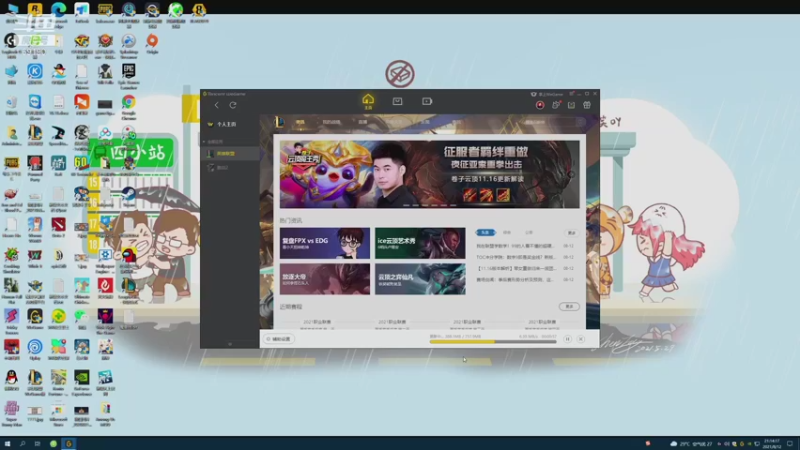The image size is (800, 450).
Task: Go to WeGame home tab icon
Action: [368, 101]
